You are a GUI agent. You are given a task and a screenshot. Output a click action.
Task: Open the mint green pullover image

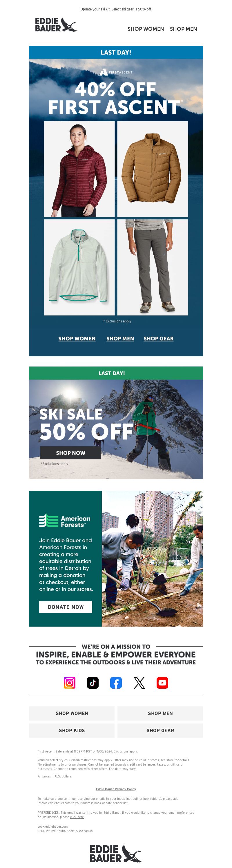(79, 267)
